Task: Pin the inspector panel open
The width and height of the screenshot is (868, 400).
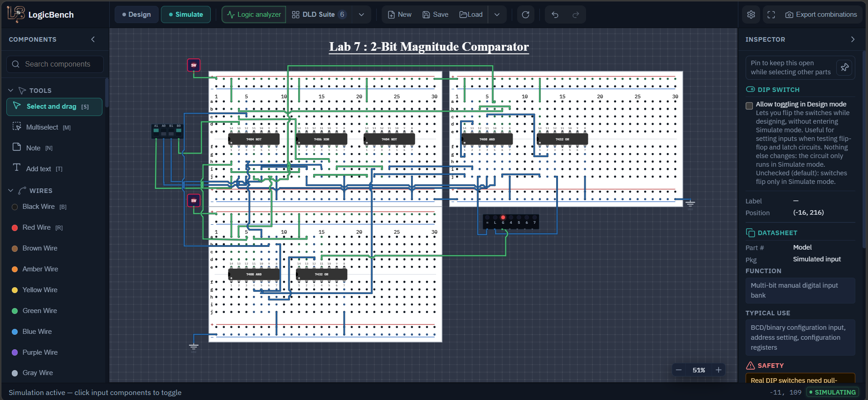Action: pyautogui.click(x=845, y=67)
